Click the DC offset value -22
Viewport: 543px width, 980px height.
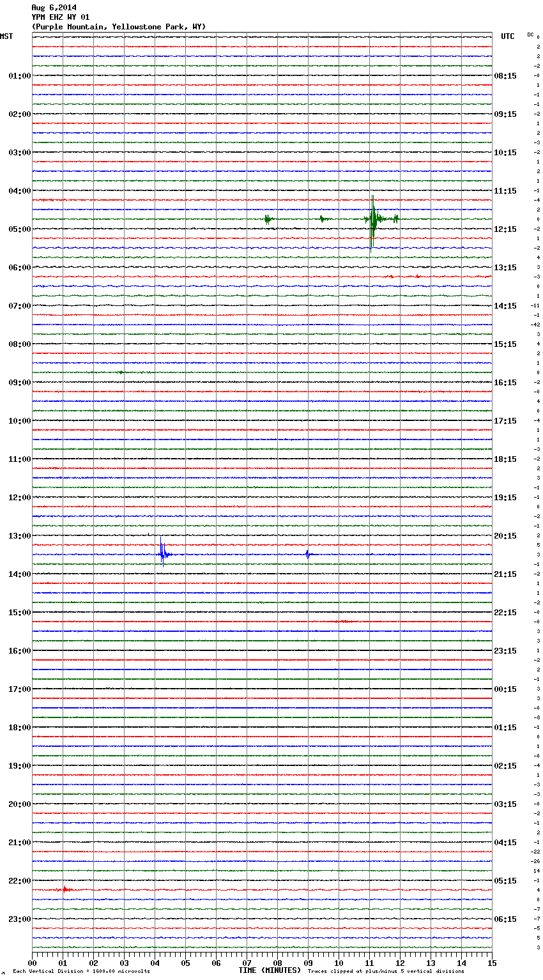pyautogui.click(x=535, y=852)
